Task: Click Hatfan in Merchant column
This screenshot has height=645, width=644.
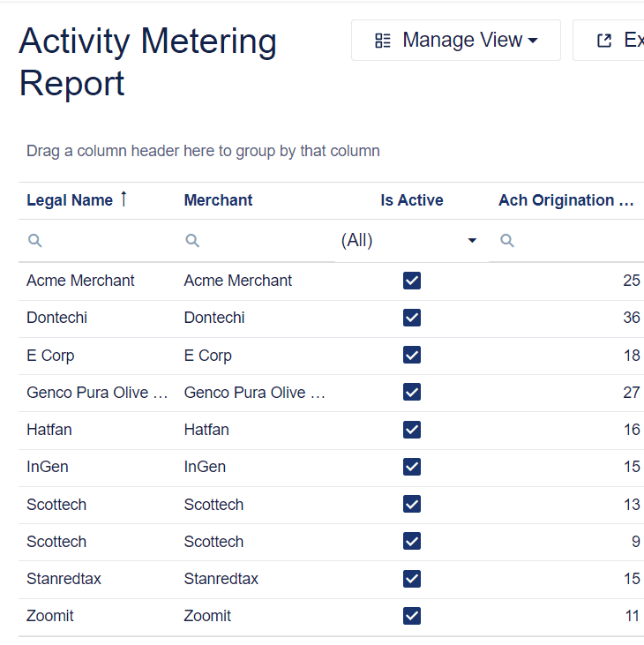Action: tap(206, 430)
